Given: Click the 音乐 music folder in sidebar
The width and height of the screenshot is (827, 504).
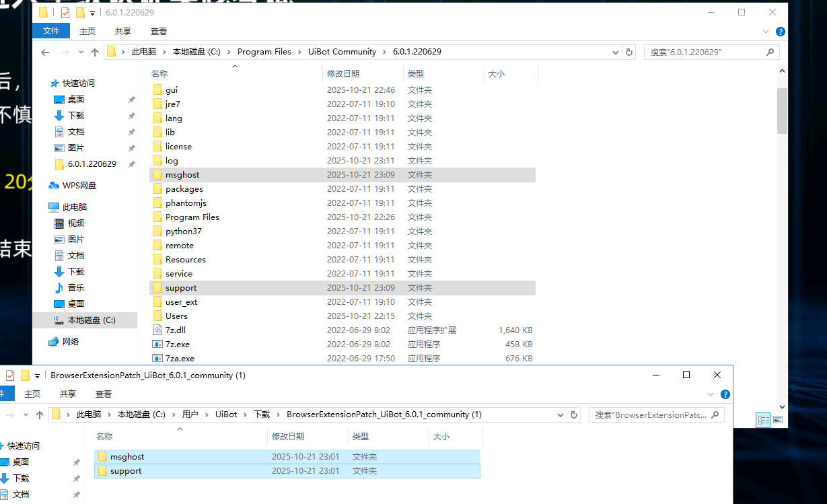Looking at the screenshot, I should click(x=75, y=288).
